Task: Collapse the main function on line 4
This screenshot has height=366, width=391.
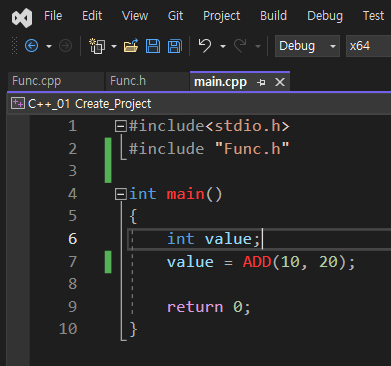Action: [120, 194]
